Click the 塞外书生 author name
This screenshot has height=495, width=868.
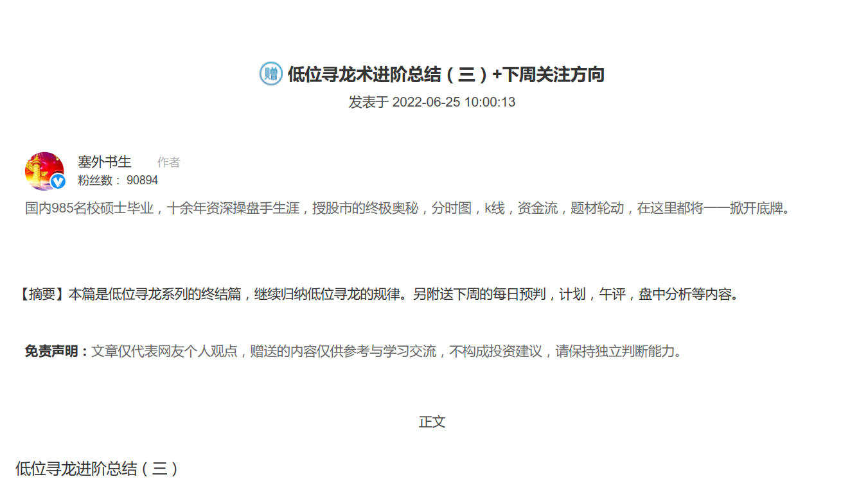(x=104, y=162)
